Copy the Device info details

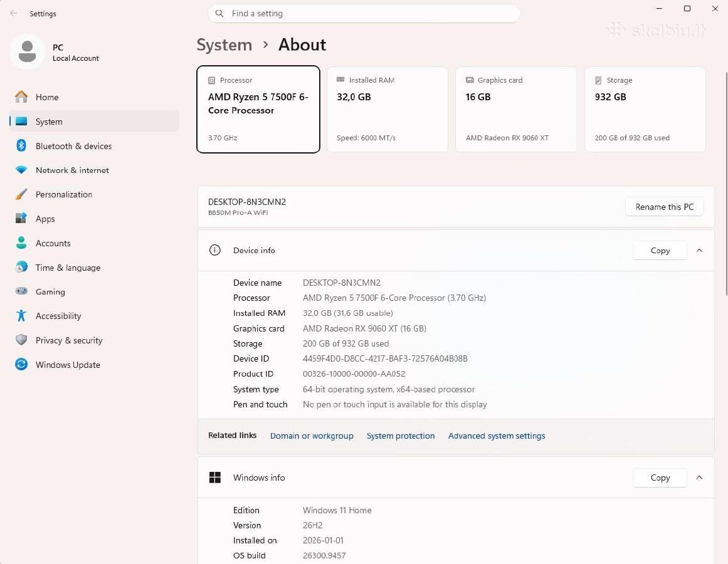point(660,251)
